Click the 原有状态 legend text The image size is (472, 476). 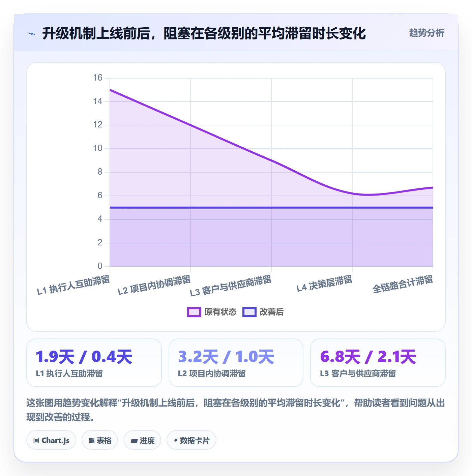pyautogui.click(x=220, y=312)
